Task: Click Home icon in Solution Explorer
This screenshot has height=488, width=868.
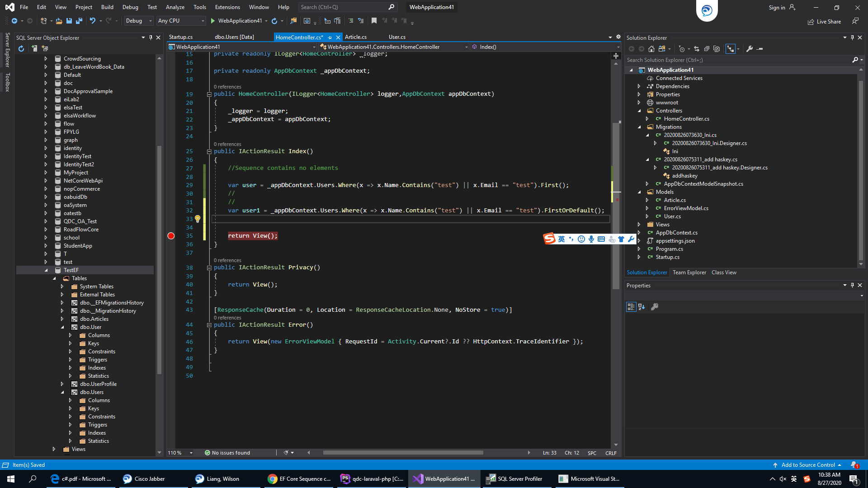Action: (x=651, y=49)
